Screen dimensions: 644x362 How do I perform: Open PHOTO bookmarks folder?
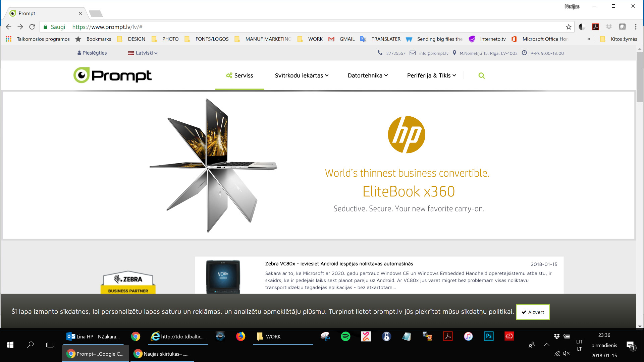[165, 39]
